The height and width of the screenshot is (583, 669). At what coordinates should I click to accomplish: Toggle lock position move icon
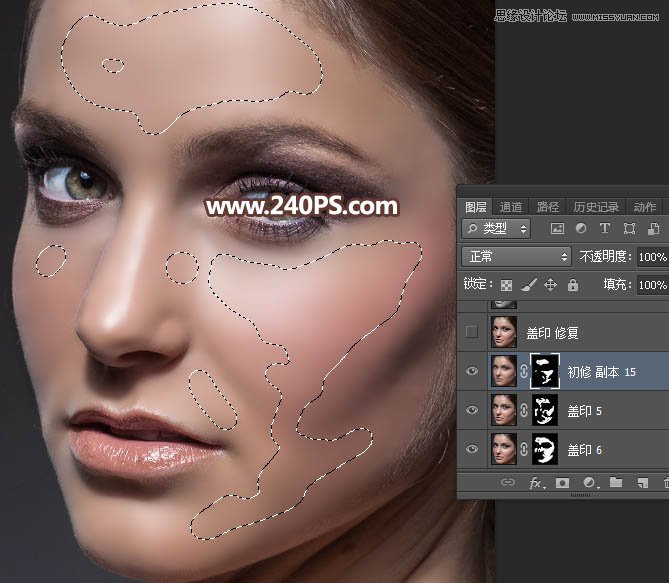[550, 285]
